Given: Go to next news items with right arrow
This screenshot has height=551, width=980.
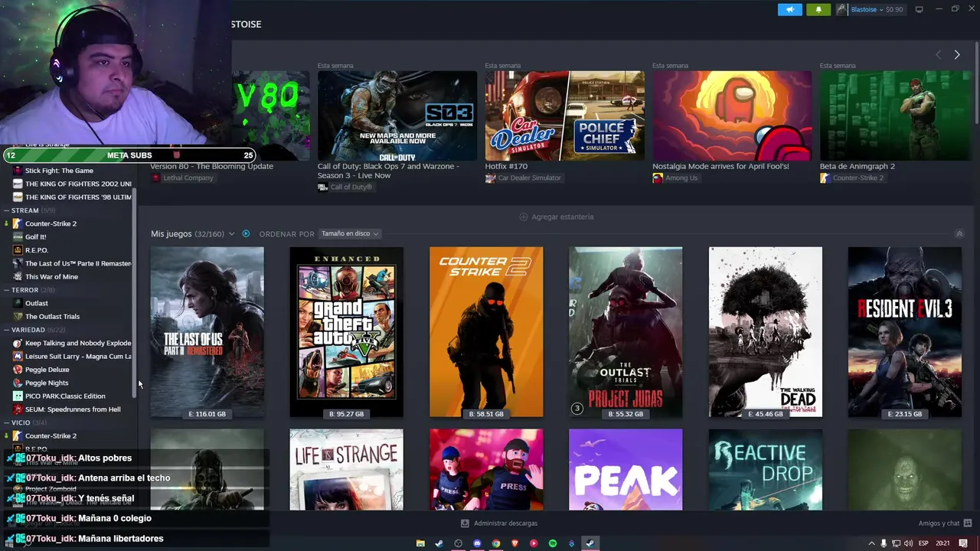Looking at the screenshot, I should pos(957,54).
